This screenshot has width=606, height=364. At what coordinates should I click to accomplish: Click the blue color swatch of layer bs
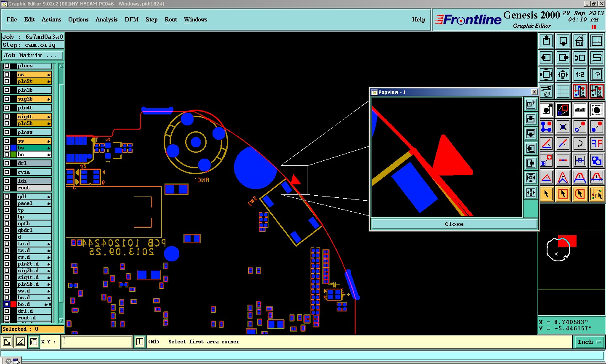point(13,148)
